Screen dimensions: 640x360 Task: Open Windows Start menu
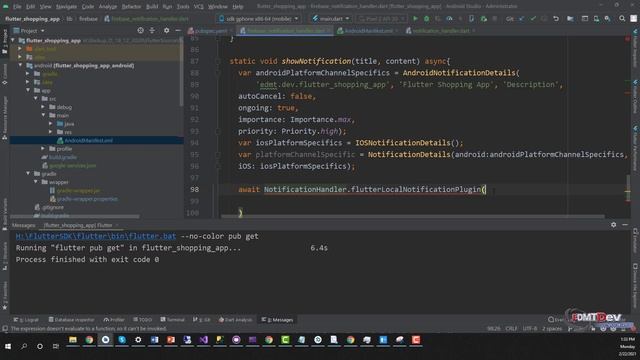tap(8, 346)
